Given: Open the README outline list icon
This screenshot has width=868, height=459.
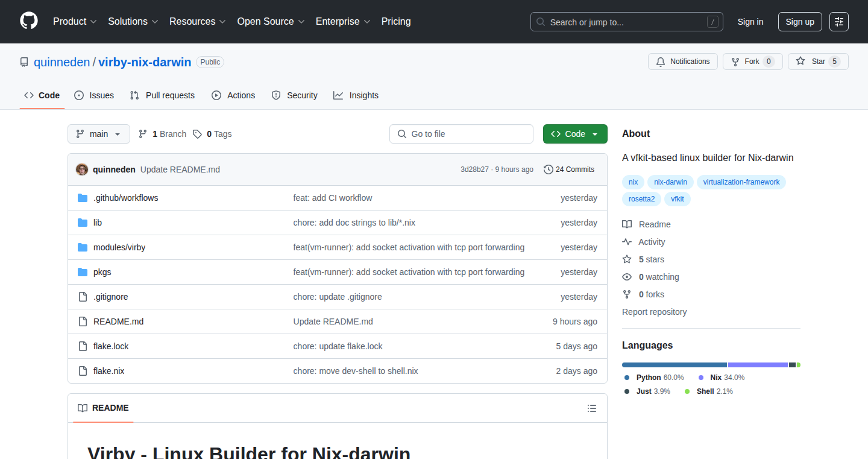Looking at the screenshot, I should 592,408.
